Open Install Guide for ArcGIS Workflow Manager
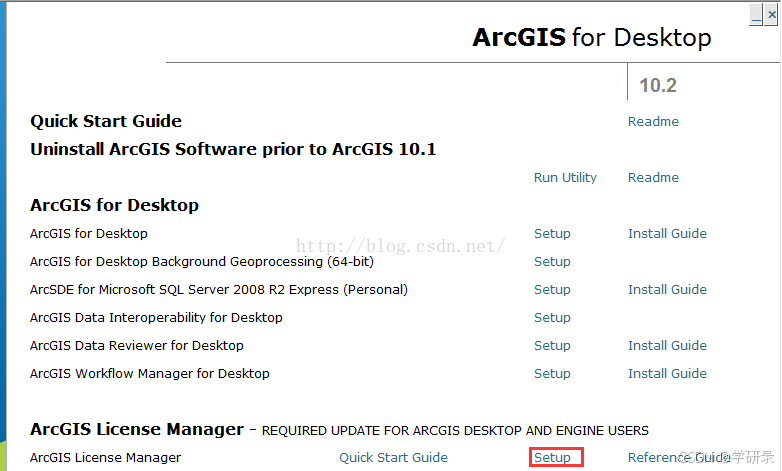This screenshot has height=471, width=782. point(667,373)
